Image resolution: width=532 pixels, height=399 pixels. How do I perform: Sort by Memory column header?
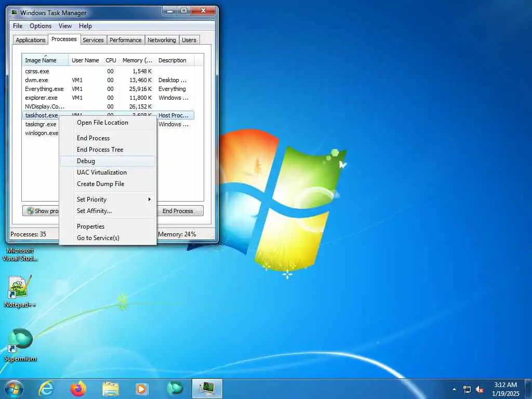click(x=137, y=60)
